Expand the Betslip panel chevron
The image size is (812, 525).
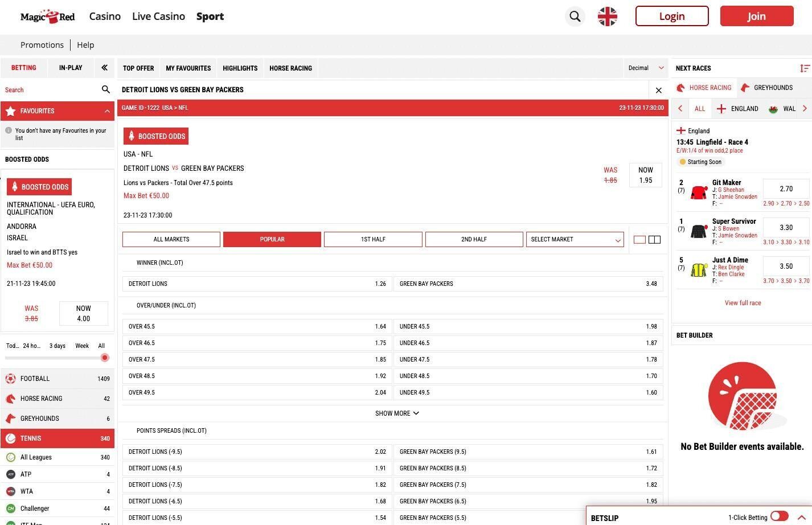coord(801,517)
